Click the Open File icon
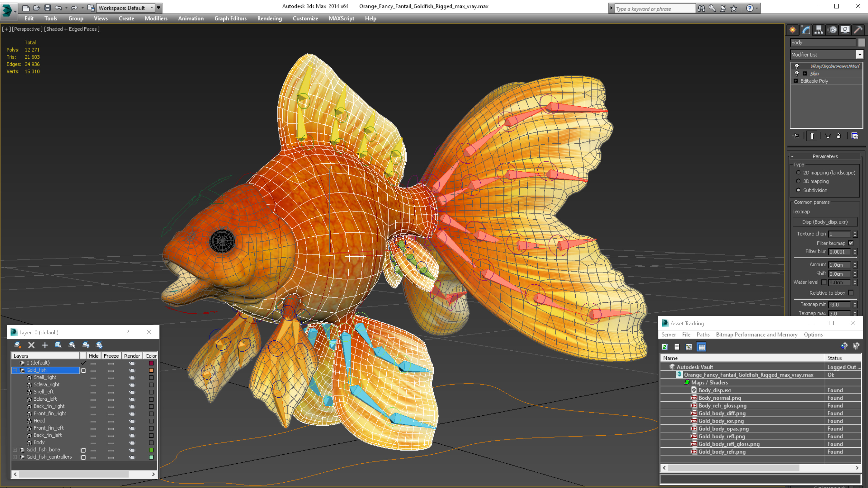 pos(36,8)
